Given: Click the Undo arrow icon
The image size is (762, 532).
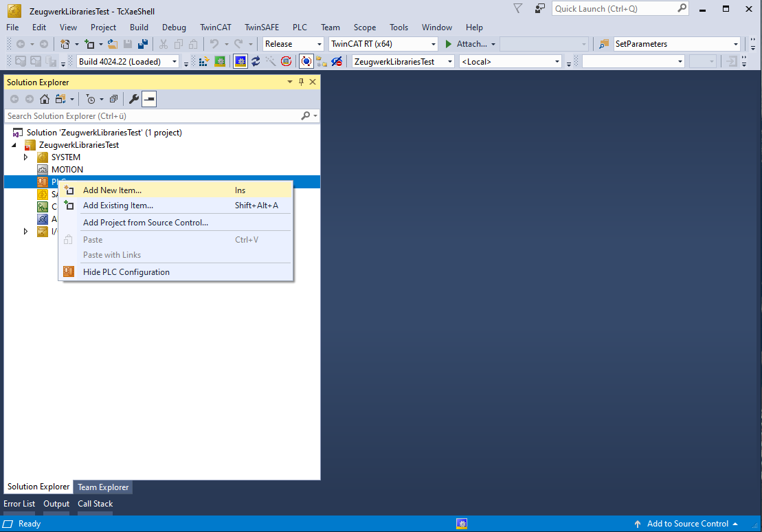Looking at the screenshot, I should (x=214, y=44).
